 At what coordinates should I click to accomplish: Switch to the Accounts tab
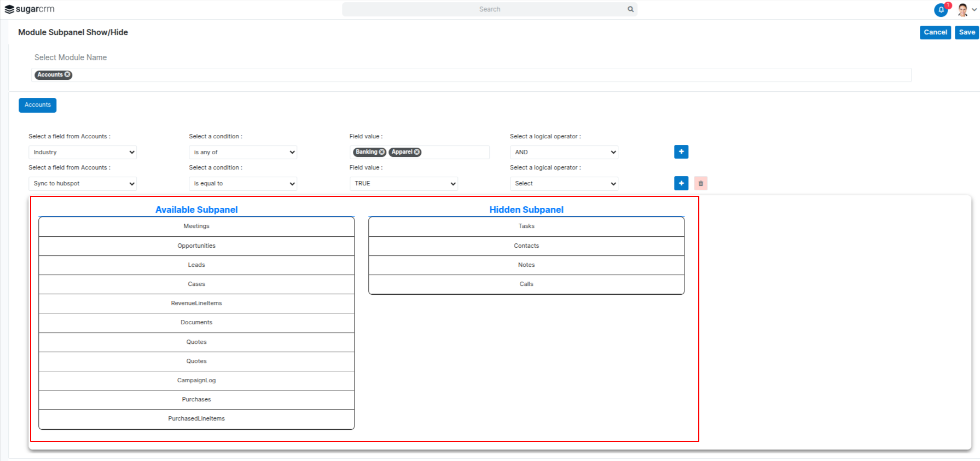[x=38, y=105]
